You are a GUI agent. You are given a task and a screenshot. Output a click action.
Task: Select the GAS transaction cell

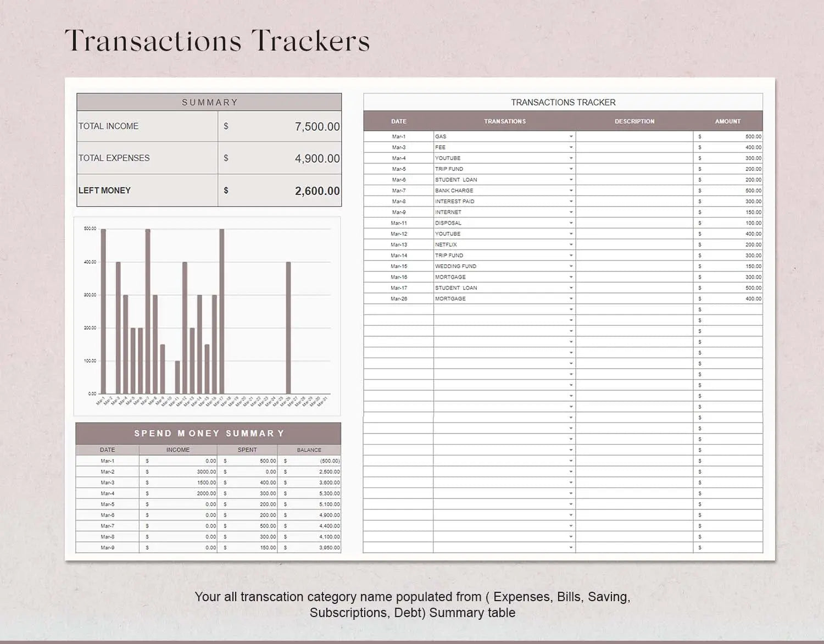505,136
